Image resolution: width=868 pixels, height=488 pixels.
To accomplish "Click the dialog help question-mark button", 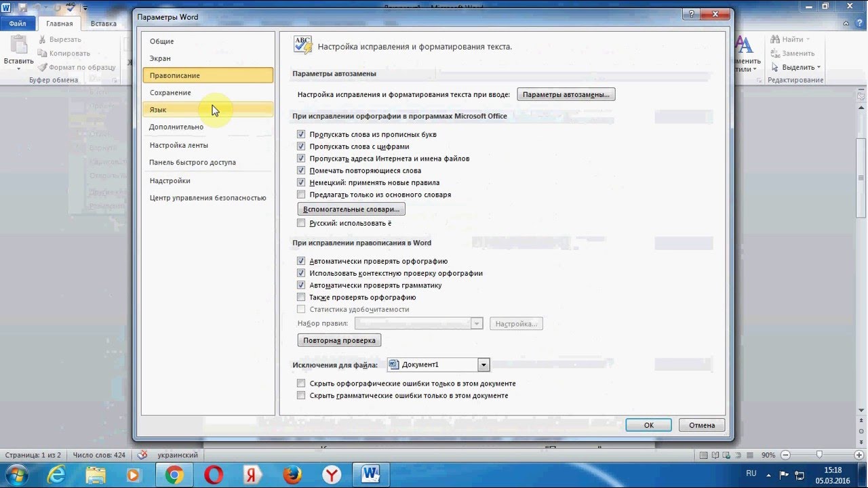I will [x=690, y=15].
